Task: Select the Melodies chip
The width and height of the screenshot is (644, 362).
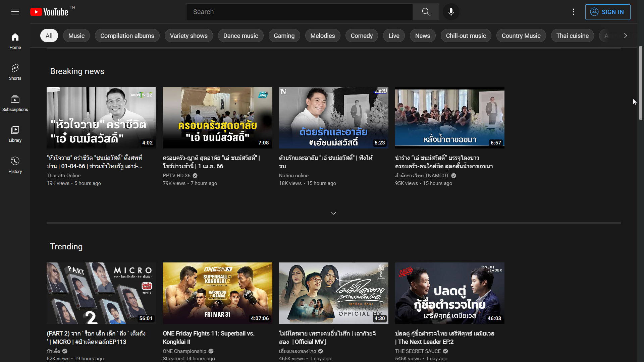Action: pos(323,36)
